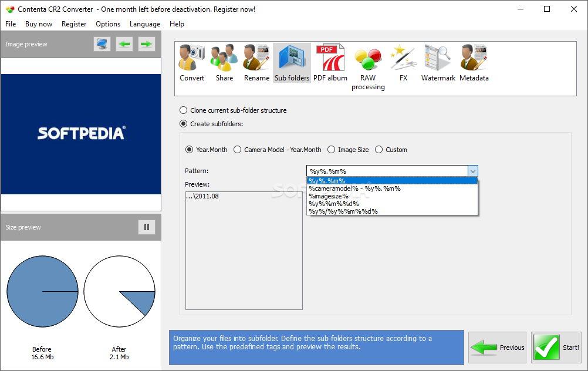
Task: Pause the size preview
Action: click(x=147, y=227)
